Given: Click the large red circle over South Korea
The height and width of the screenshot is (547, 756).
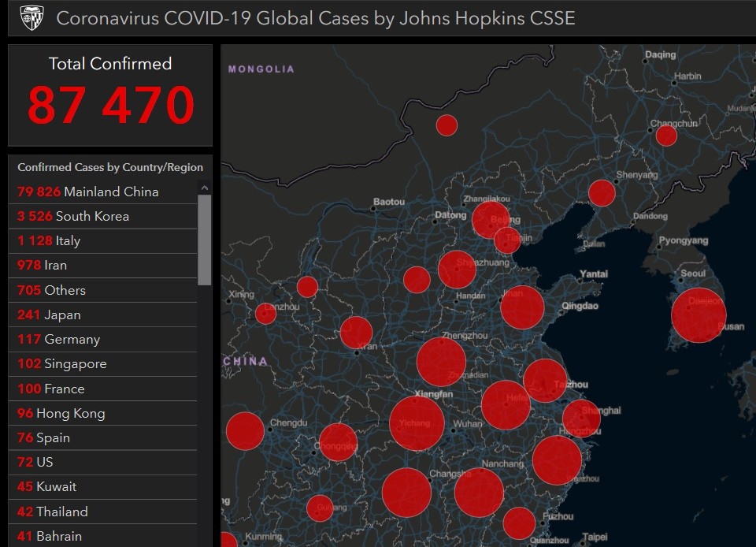Looking at the screenshot, I should coord(699,315).
